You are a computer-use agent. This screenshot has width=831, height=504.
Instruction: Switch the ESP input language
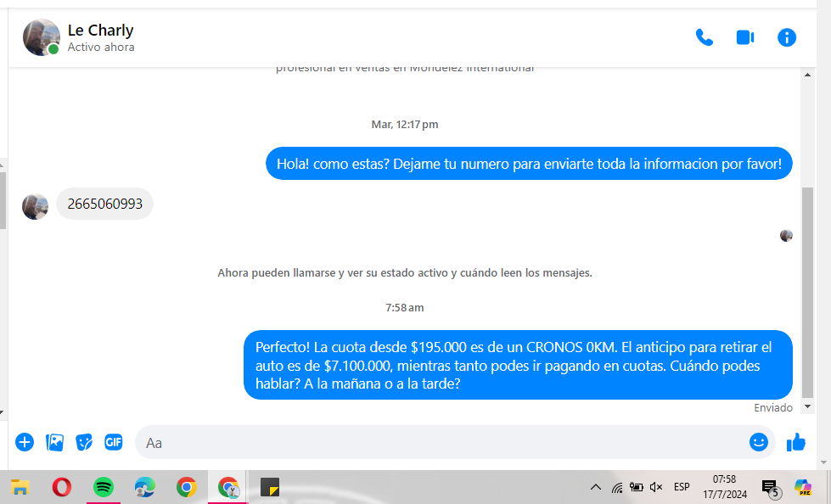pyautogui.click(x=682, y=487)
